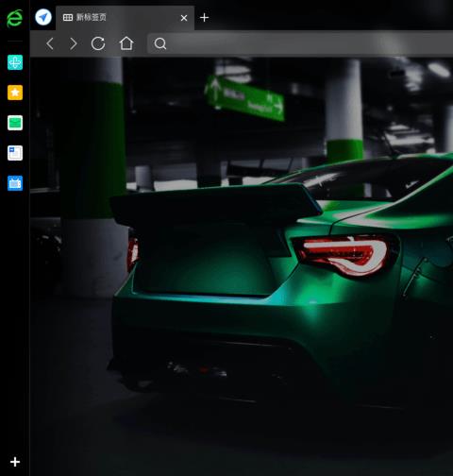The height and width of the screenshot is (476, 453).
Task: Reload the current page
Action: [x=98, y=43]
